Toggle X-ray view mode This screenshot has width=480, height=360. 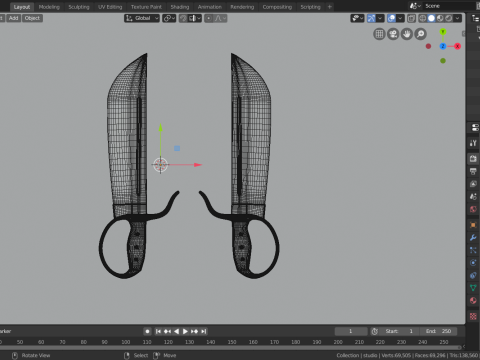coord(411,18)
